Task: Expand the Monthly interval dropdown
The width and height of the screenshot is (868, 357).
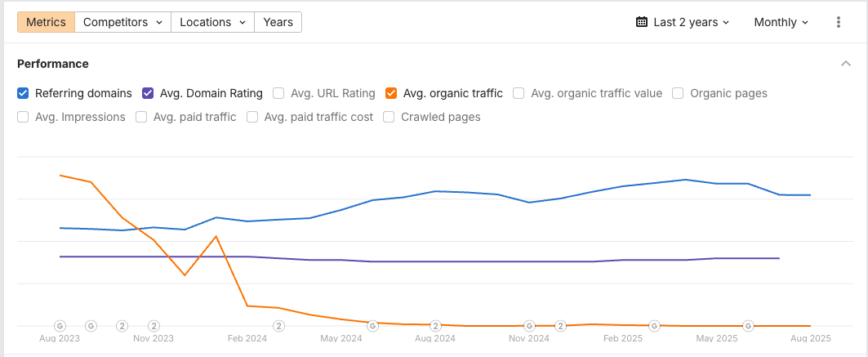Action: pos(781,22)
